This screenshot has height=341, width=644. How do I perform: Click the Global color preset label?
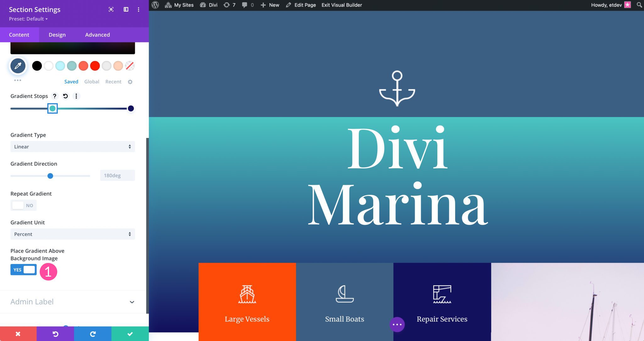tap(92, 82)
